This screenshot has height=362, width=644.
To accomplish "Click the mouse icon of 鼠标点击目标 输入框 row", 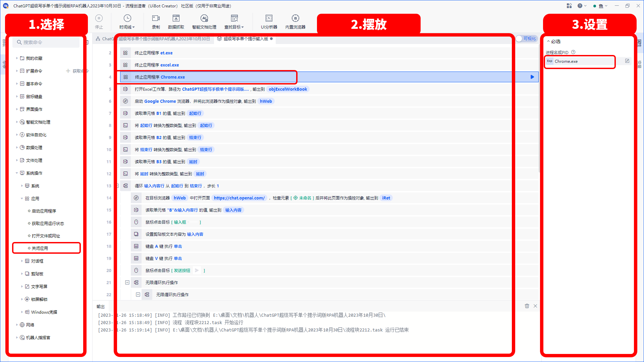I will pos(136,222).
